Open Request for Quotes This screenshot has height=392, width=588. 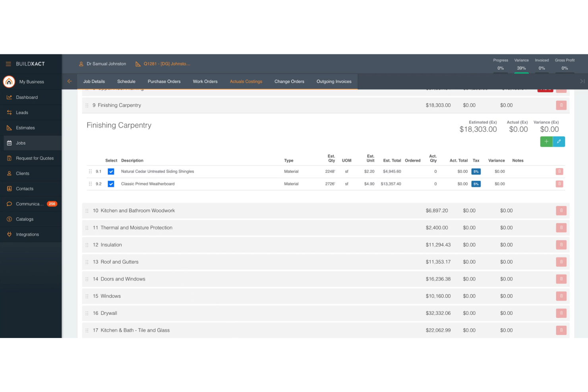tap(35, 158)
